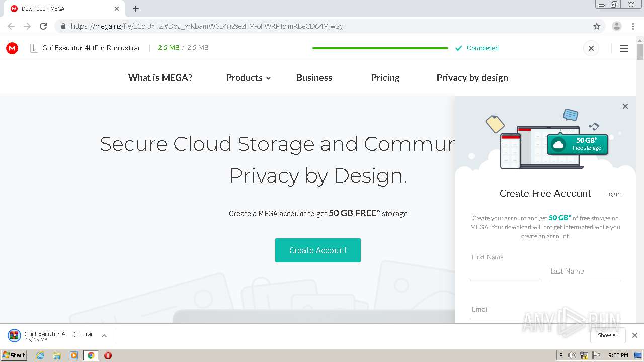The width and height of the screenshot is (644, 362).
Task: Go back to the previous page
Action: pos(11,26)
